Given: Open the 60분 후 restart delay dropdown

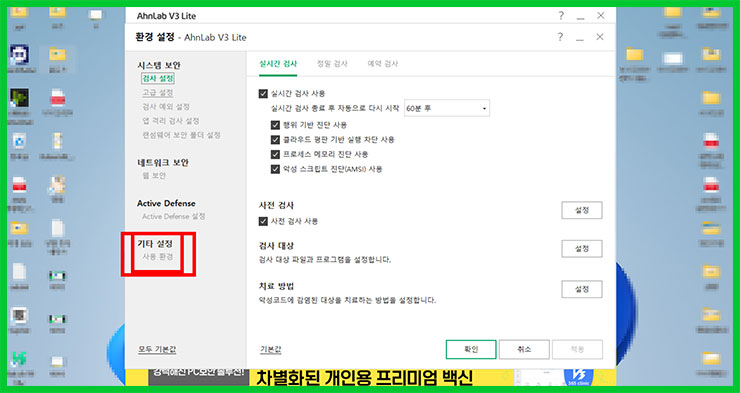Looking at the screenshot, I should click(x=447, y=109).
